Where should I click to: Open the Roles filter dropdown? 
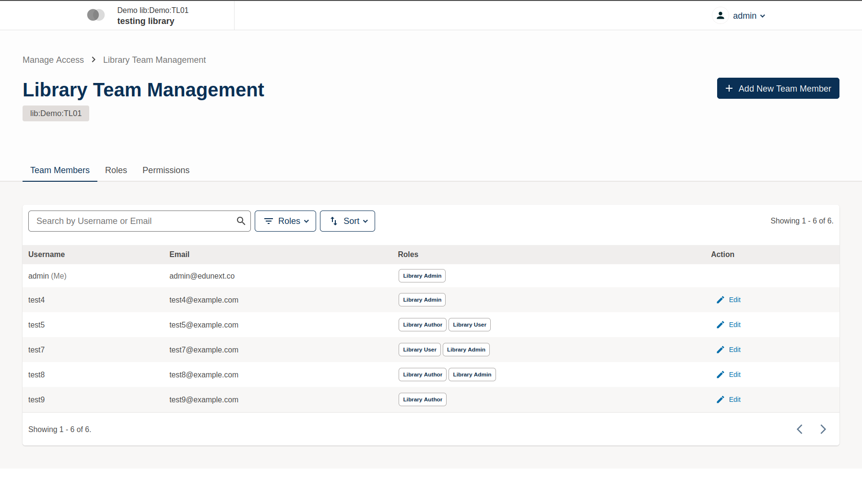285,221
